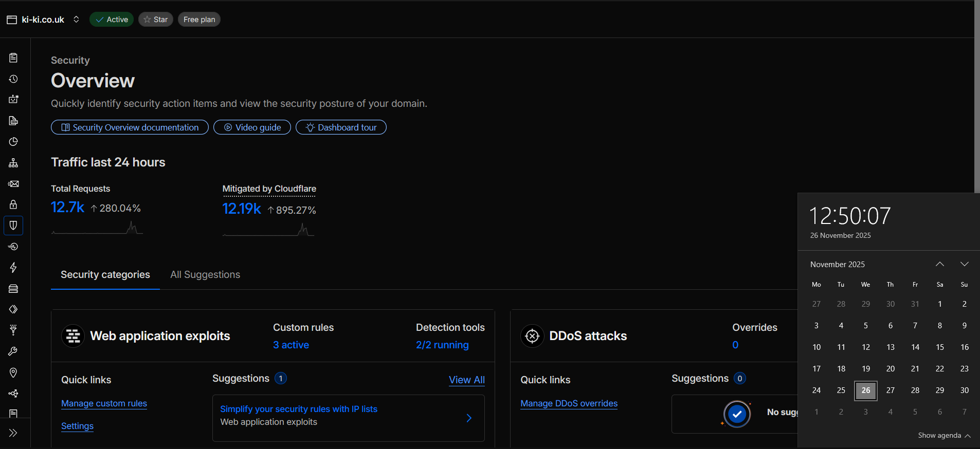Select 27 November in the calendar

(890, 390)
